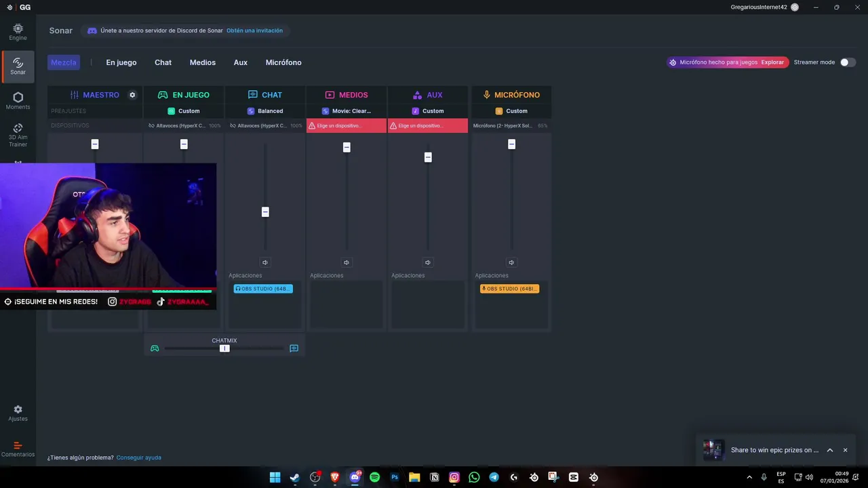Open Steam from the taskbar

294,477
